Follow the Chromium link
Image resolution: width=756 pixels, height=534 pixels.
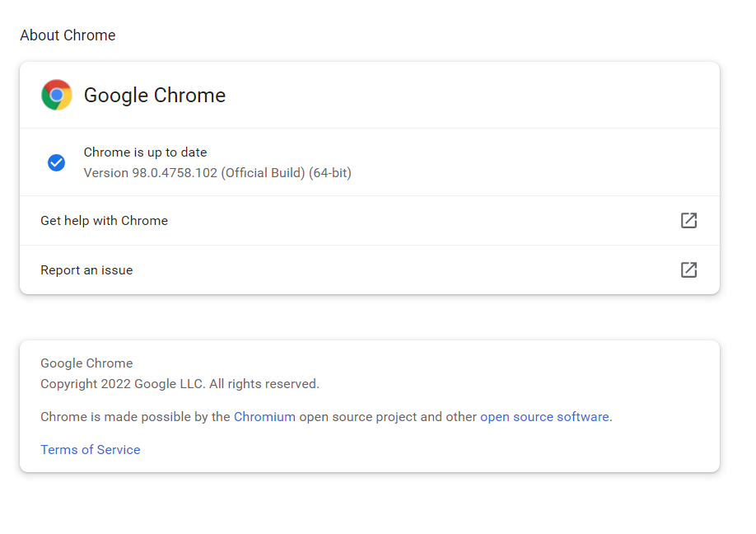[264, 417]
